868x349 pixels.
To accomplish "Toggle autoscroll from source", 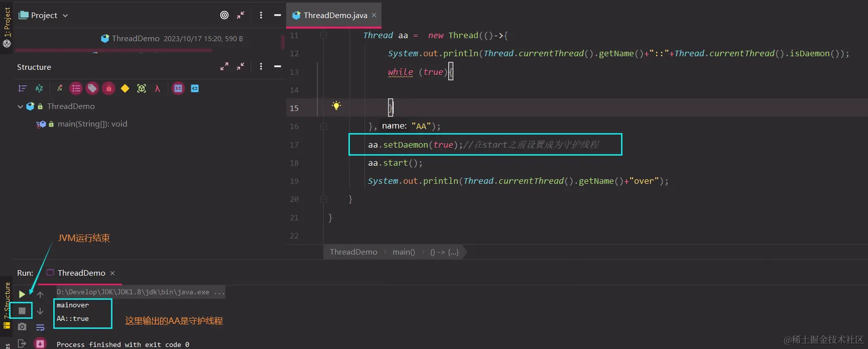I will 195,88.
